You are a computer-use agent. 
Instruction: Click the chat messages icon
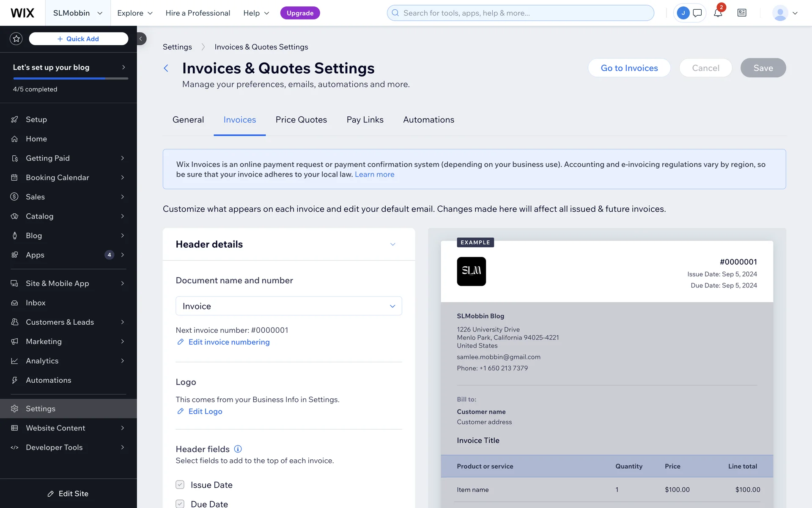pos(697,13)
